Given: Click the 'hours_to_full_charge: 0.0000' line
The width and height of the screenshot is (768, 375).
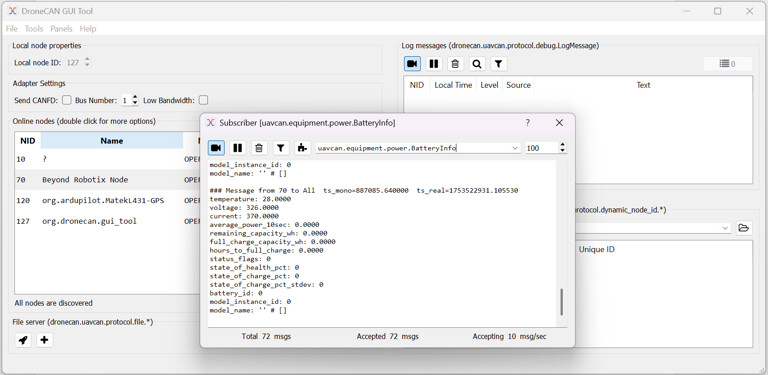Looking at the screenshot, I should click(266, 250).
